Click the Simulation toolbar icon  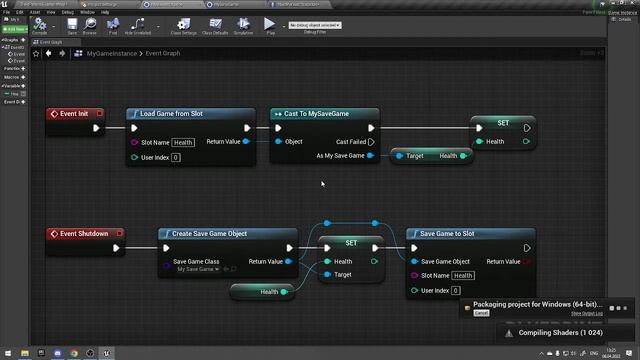point(243,26)
